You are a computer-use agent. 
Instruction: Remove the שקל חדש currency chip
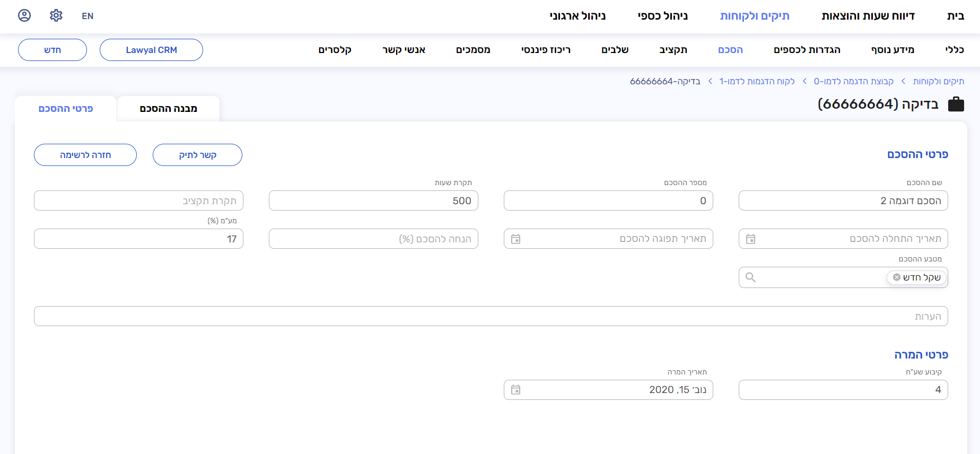(897, 277)
